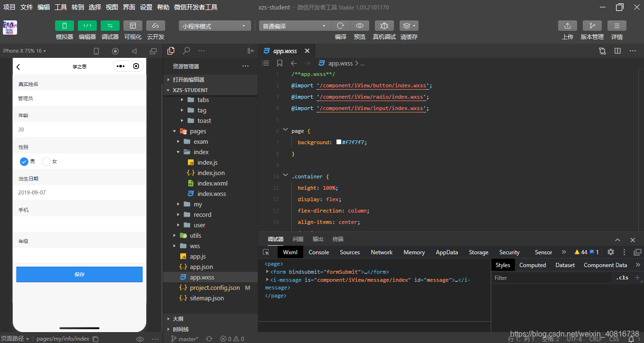Click the #f7f7f7 color swatch
644x343 pixels.
point(339,142)
